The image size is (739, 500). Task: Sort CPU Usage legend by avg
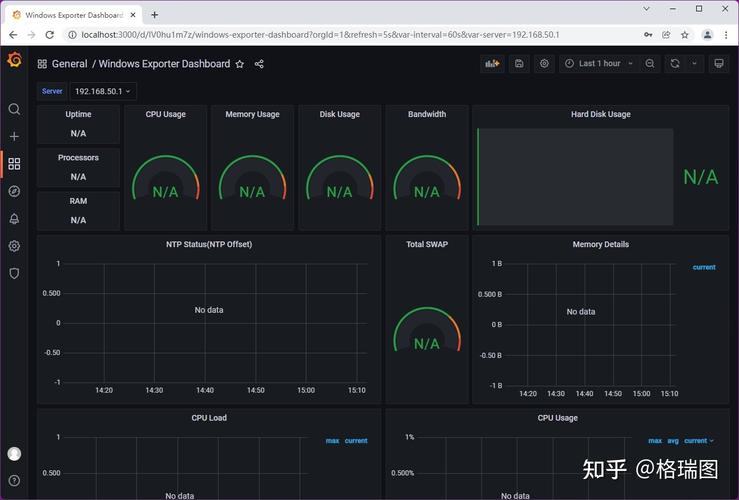(673, 441)
